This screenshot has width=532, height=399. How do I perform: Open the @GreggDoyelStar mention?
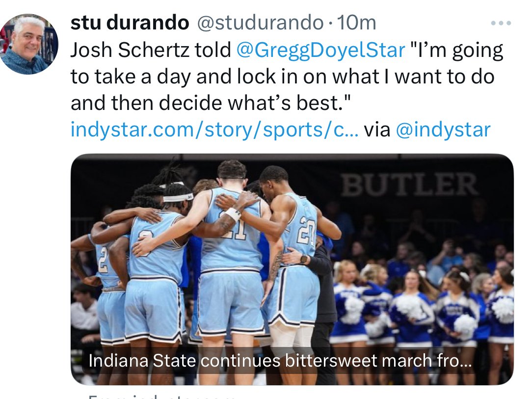click(x=320, y=50)
